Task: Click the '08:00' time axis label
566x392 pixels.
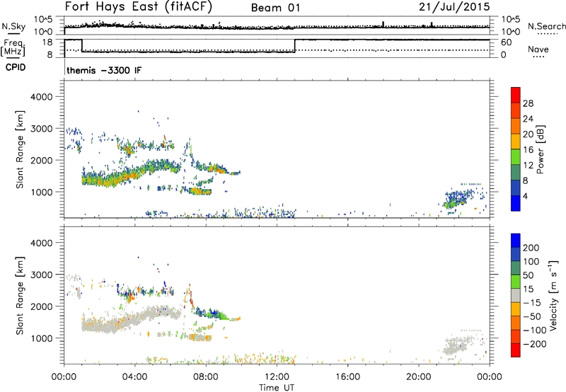Action: tap(206, 377)
